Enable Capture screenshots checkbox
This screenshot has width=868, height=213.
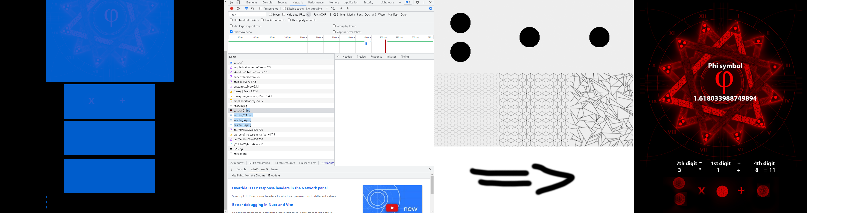334,32
